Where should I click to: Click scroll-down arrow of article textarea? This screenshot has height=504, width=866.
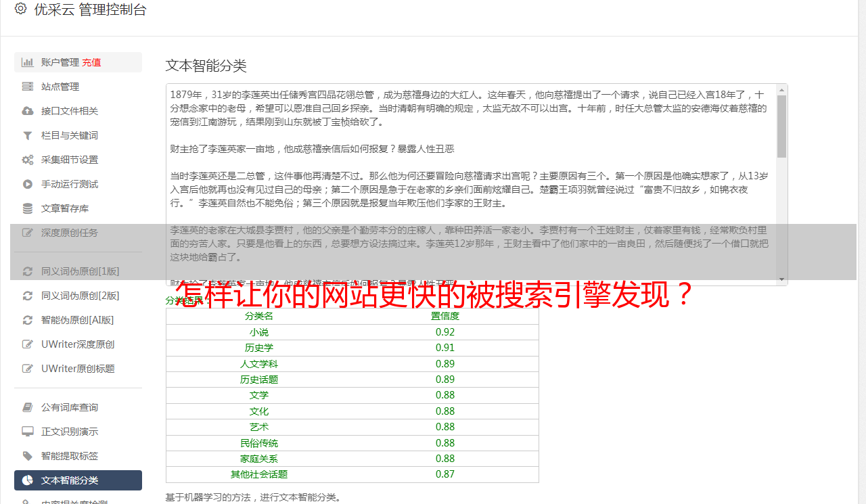click(782, 279)
